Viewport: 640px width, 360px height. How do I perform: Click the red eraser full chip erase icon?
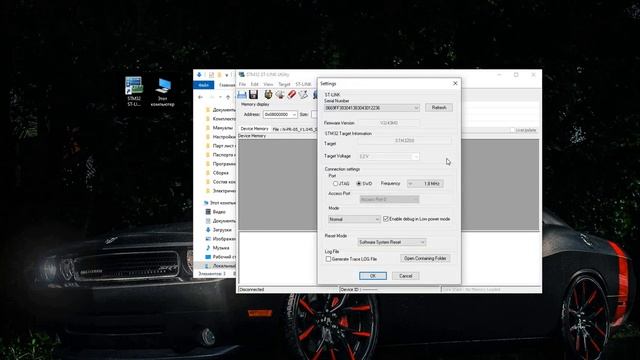[x=291, y=95]
